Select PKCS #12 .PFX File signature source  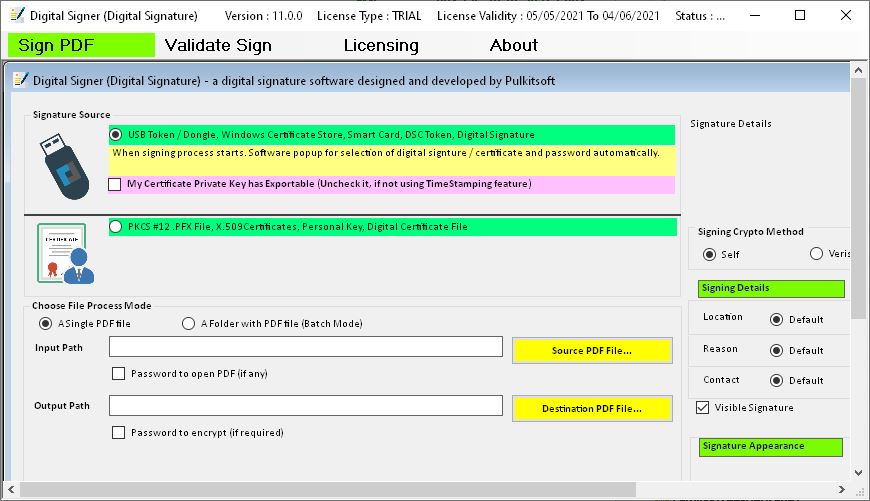115,226
